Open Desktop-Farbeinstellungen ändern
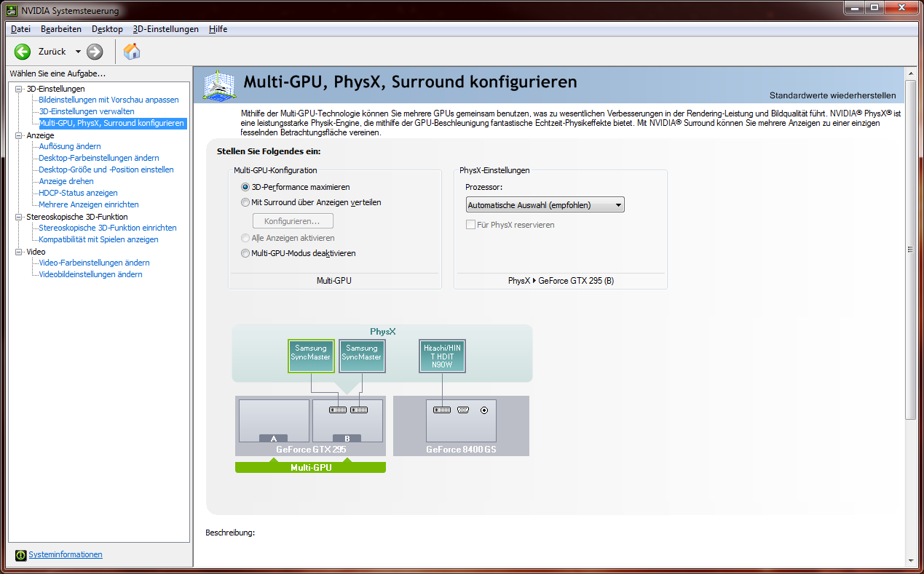 pyautogui.click(x=99, y=158)
